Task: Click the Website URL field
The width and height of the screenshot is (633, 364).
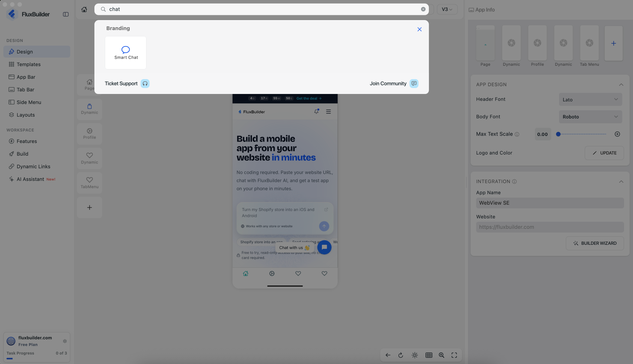Action: point(550,227)
